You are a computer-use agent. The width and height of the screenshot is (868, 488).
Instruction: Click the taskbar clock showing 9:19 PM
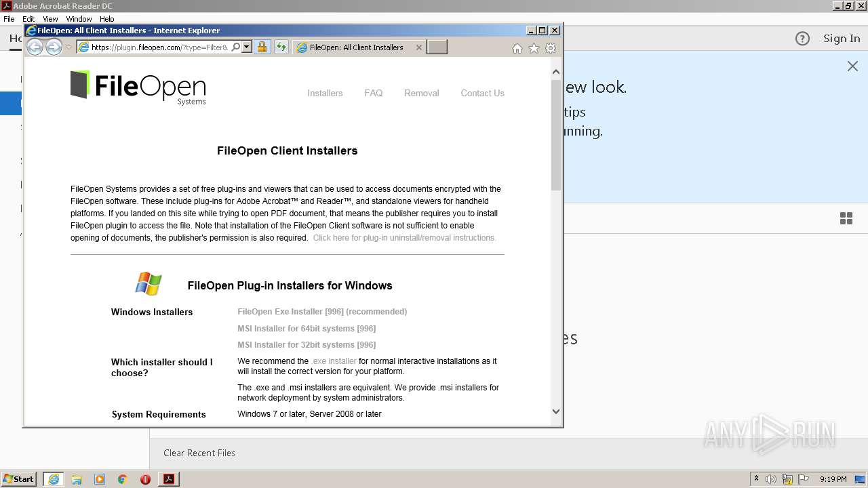pos(833,479)
